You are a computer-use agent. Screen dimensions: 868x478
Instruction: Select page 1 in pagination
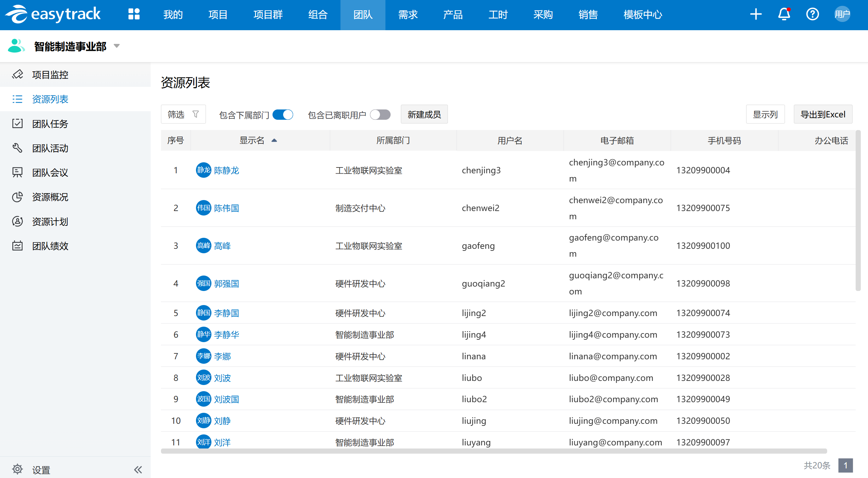pyautogui.click(x=845, y=465)
